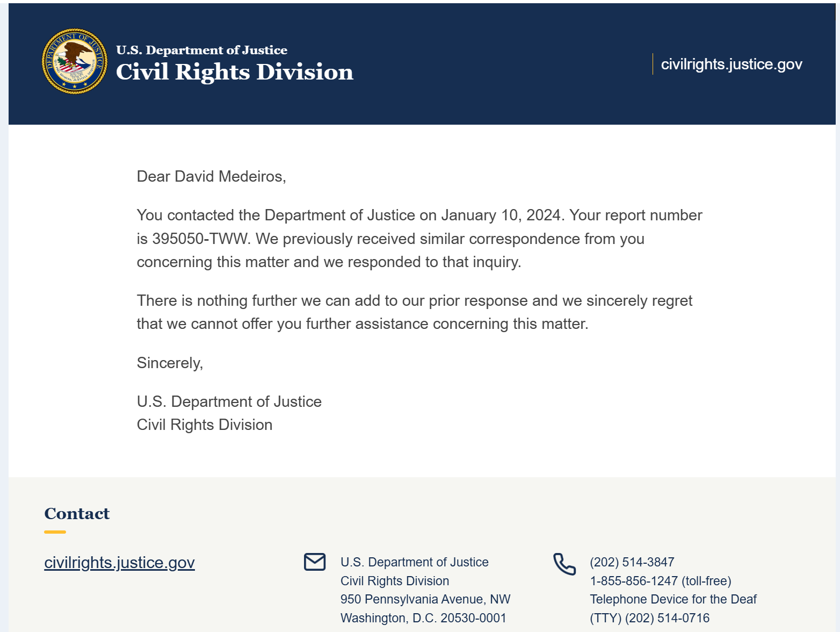Image resolution: width=840 pixels, height=632 pixels.
Task: Click the Washington, D.C. 20530-0001 line
Action: (x=423, y=618)
